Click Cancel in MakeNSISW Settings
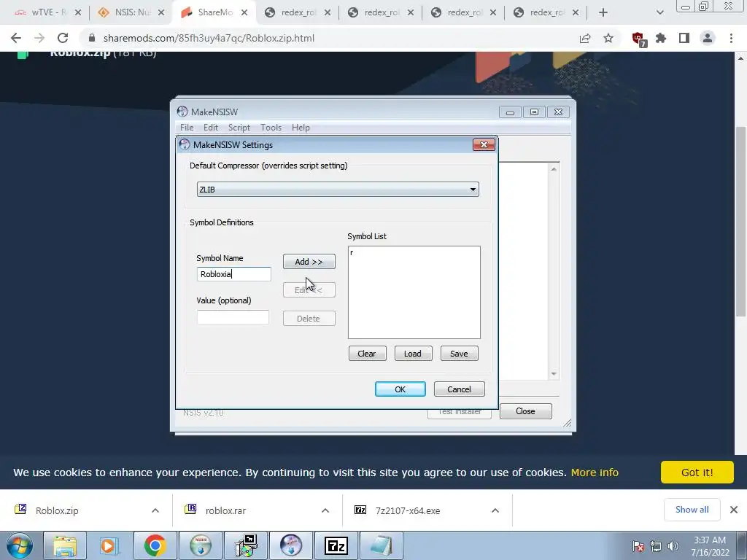 point(459,389)
